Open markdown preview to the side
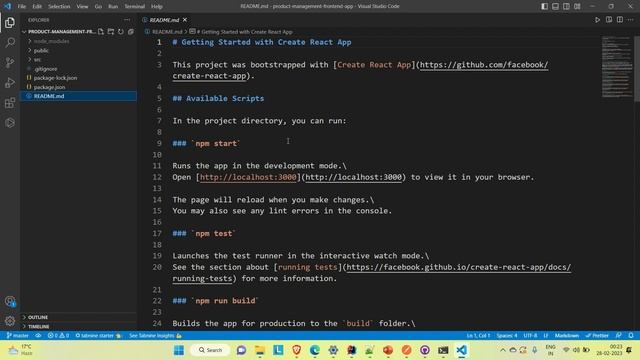 pos(609,20)
